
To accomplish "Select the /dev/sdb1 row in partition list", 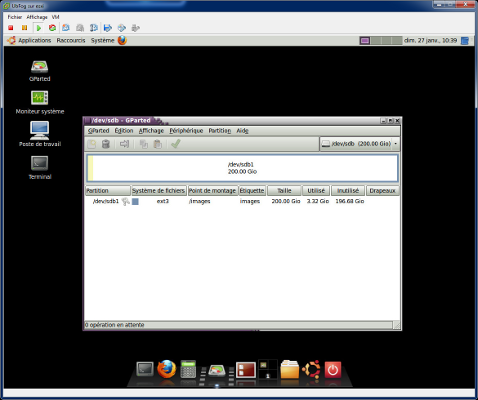I will (242, 201).
